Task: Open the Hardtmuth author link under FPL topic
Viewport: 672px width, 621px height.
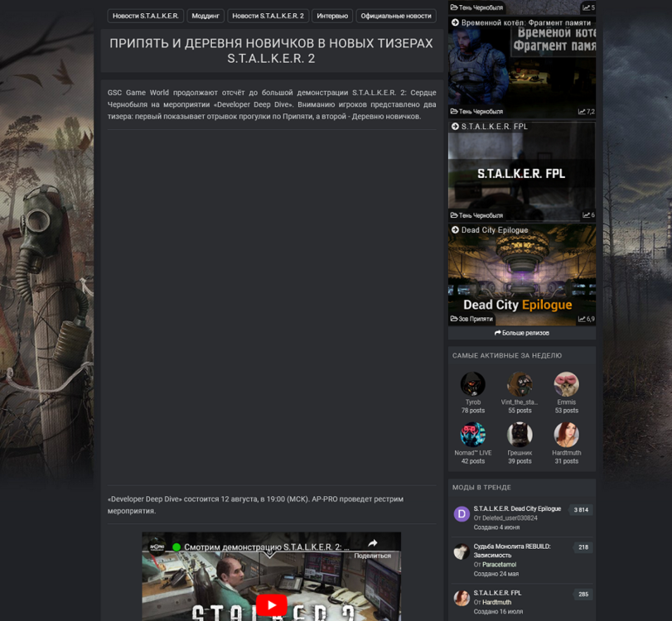Action: (x=496, y=602)
